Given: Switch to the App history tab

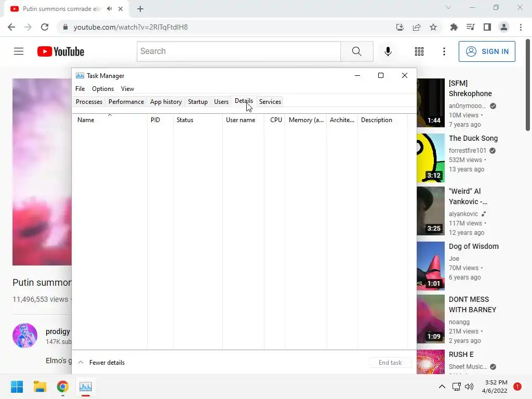Looking at the screenshot, I should 166,102.
